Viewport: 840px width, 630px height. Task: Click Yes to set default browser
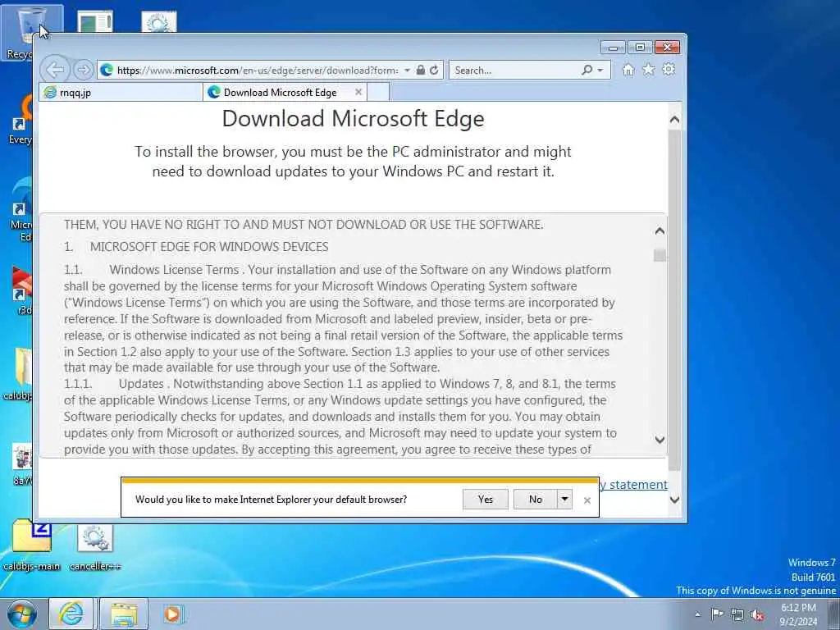point(486,500)
